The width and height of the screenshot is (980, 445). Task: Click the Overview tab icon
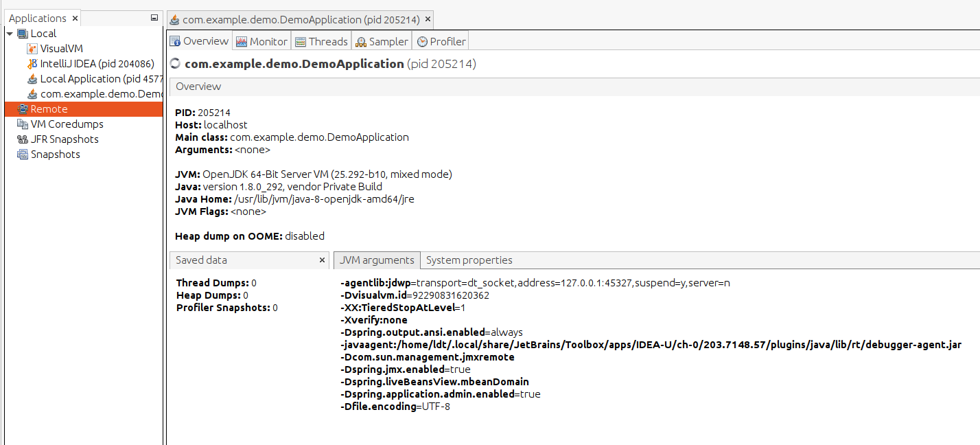coord(175,41)
